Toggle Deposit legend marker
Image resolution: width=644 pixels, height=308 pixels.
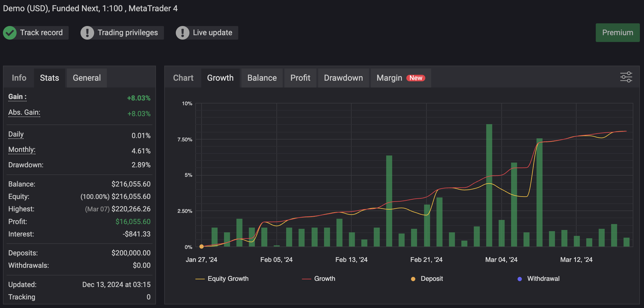[x=427, y=279]
